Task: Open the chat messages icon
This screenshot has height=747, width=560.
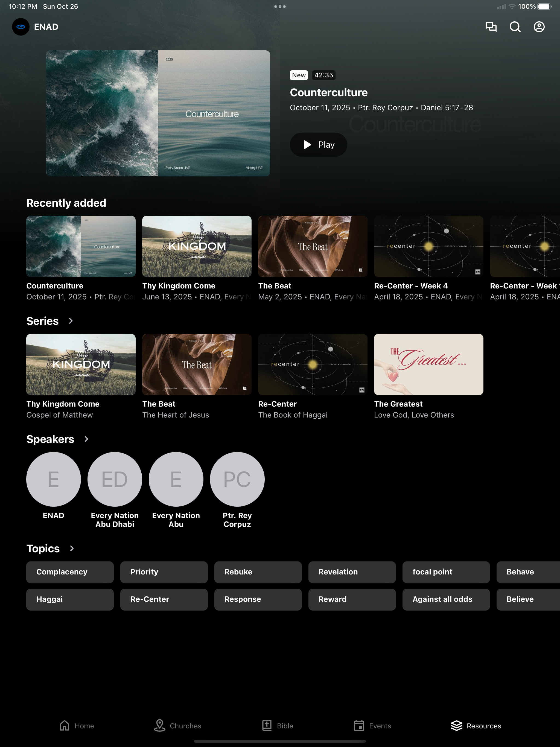Action: click(x=491, y=27)
